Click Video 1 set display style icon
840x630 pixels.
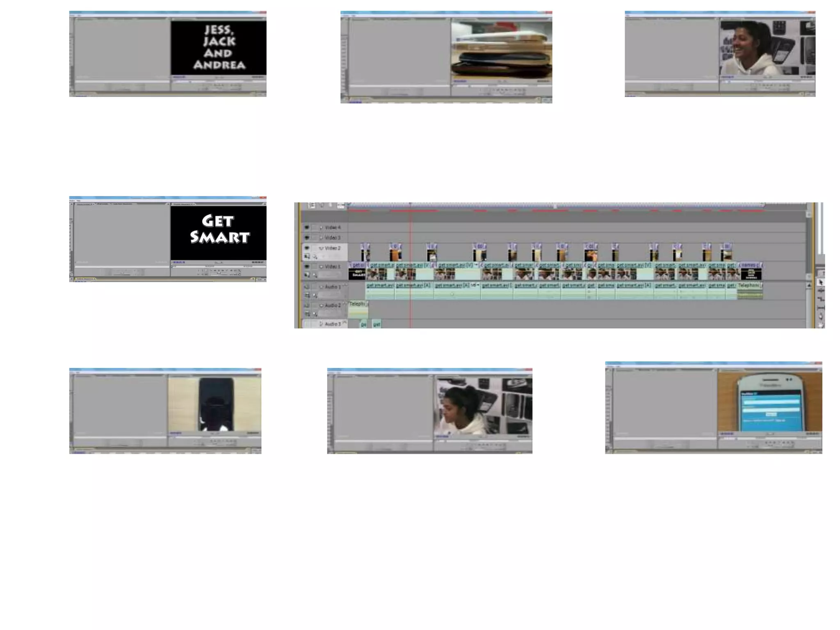[307, 275]
